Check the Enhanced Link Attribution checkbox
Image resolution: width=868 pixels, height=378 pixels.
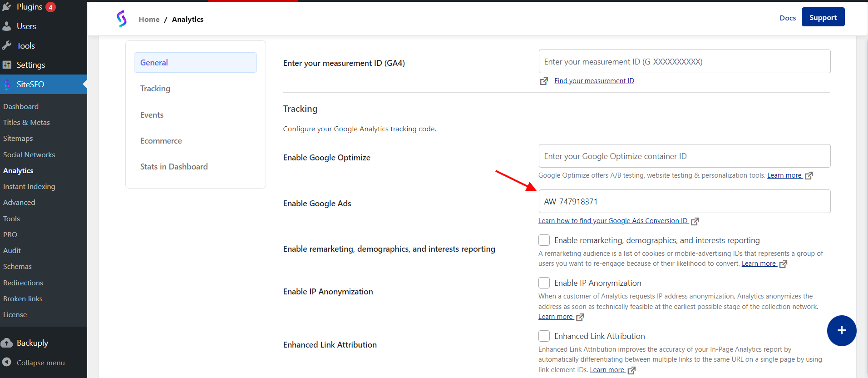pyautogui.click(x=544, y=336)
